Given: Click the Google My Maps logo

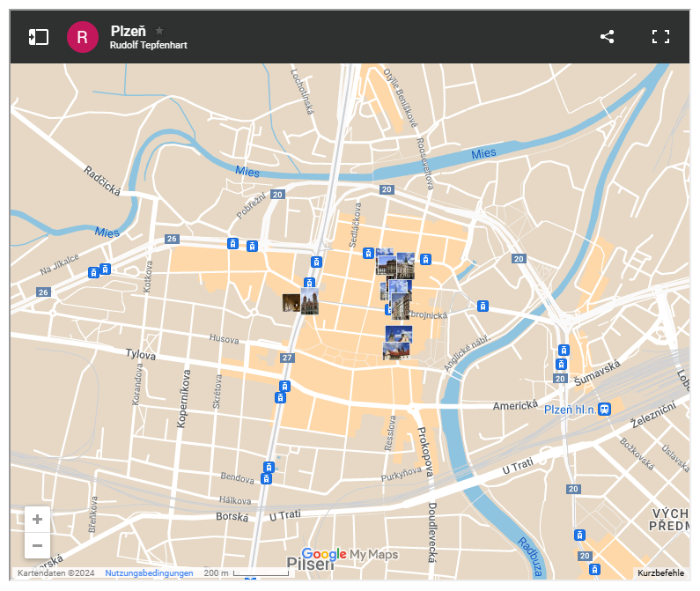Looking at the screenshot, I should pos(350,554).
